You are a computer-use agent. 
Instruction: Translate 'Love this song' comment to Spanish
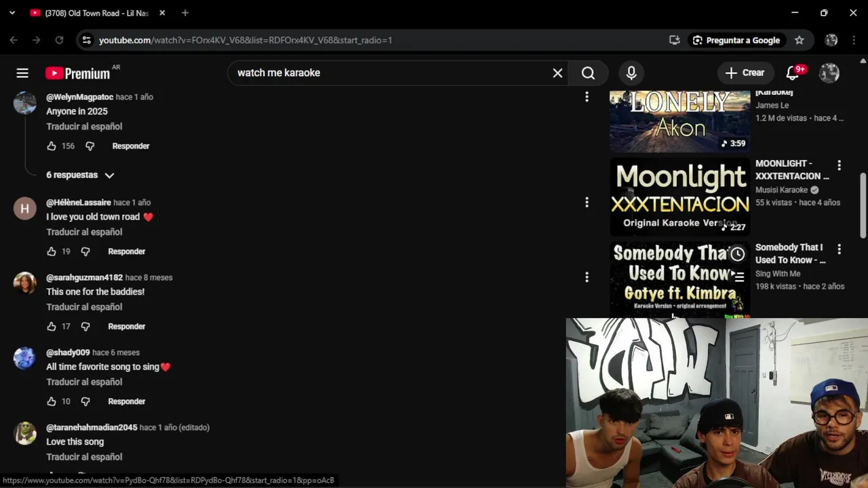click(84, 457)
